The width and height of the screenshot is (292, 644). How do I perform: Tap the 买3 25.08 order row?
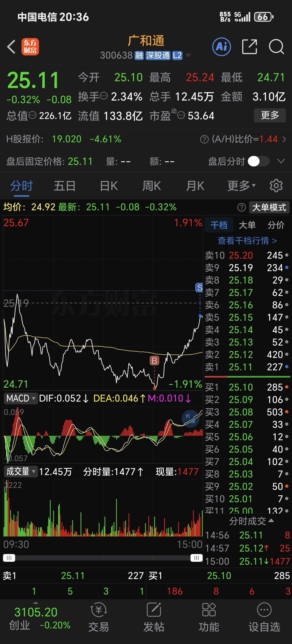pos(247,412)
